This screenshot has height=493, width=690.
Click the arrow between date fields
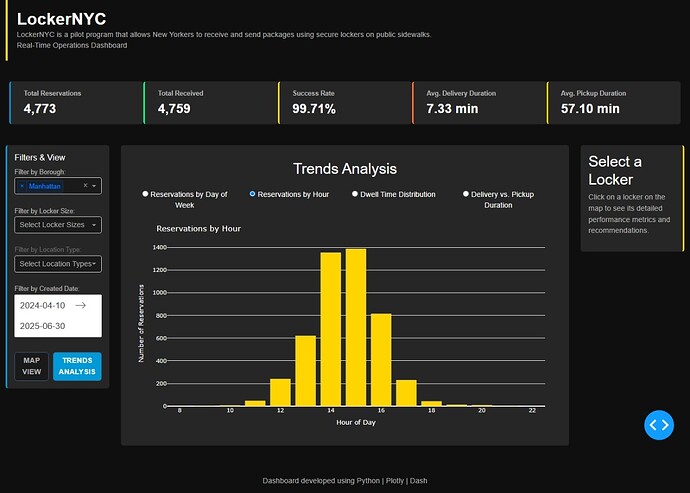pyautogui.click(x=81, y=305)
